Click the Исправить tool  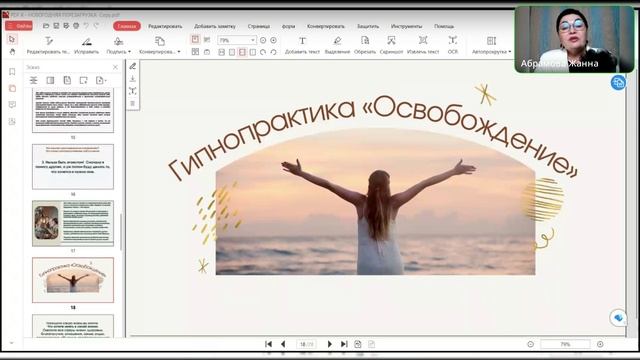point(87,45)
